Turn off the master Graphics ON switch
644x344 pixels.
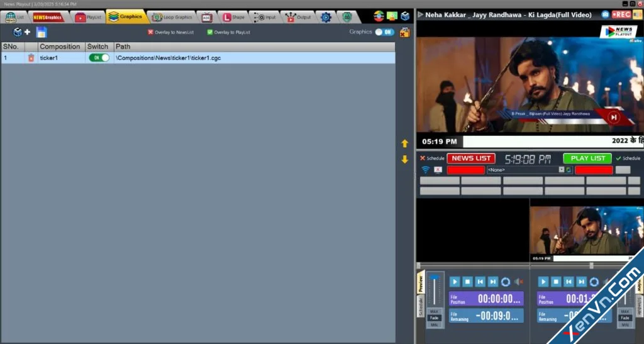coord(385,32)
